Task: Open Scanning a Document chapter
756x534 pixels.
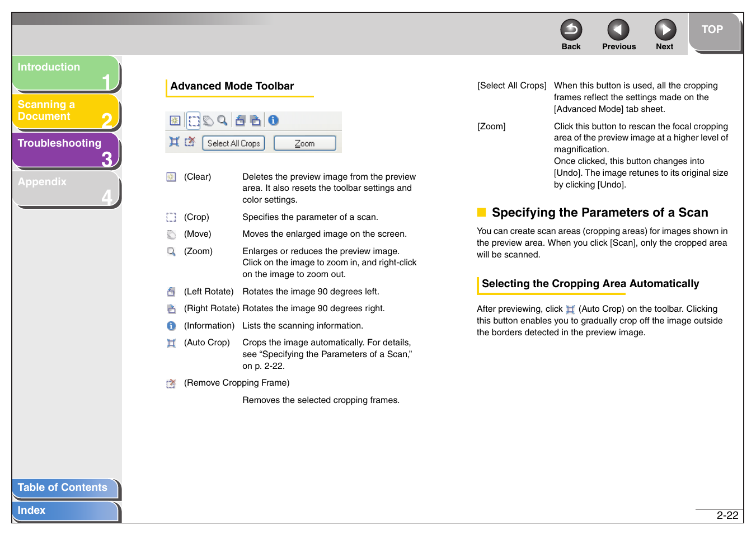Action: [65, 111]
